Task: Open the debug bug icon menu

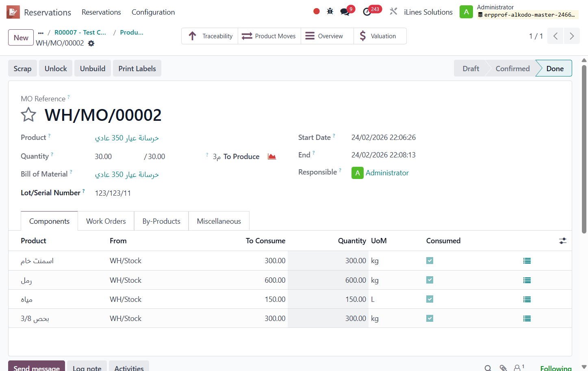Action: coord(330,11)
